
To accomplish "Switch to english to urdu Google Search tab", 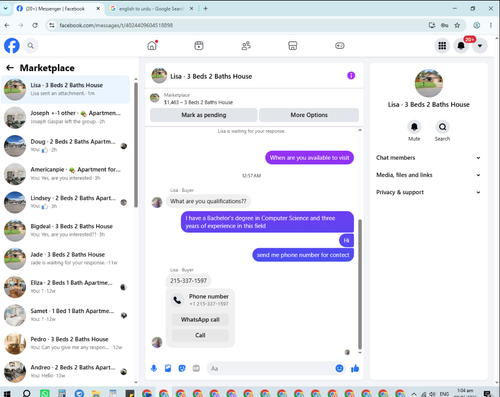I will click(152, 9).
